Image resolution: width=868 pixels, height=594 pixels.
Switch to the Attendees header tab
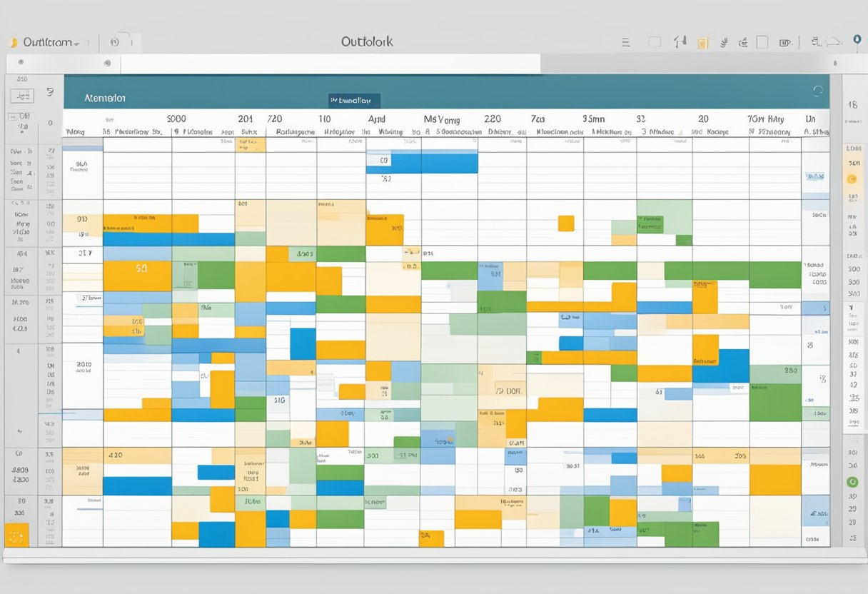(106, 98)
